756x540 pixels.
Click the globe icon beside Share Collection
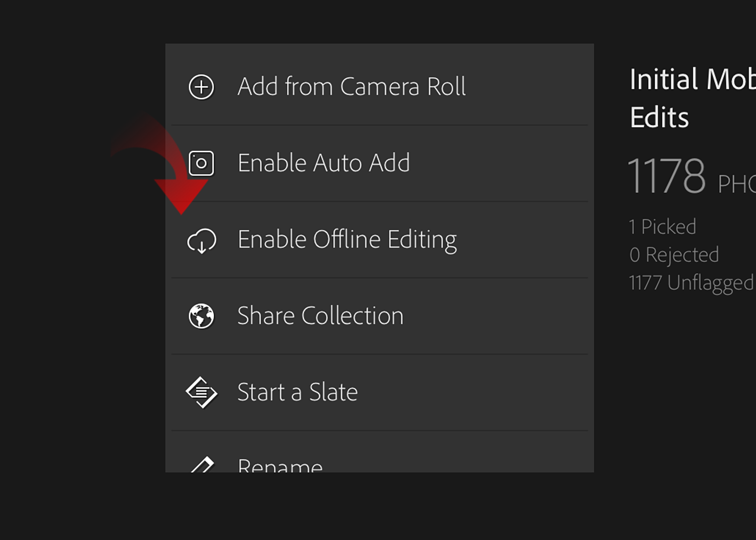201,316
